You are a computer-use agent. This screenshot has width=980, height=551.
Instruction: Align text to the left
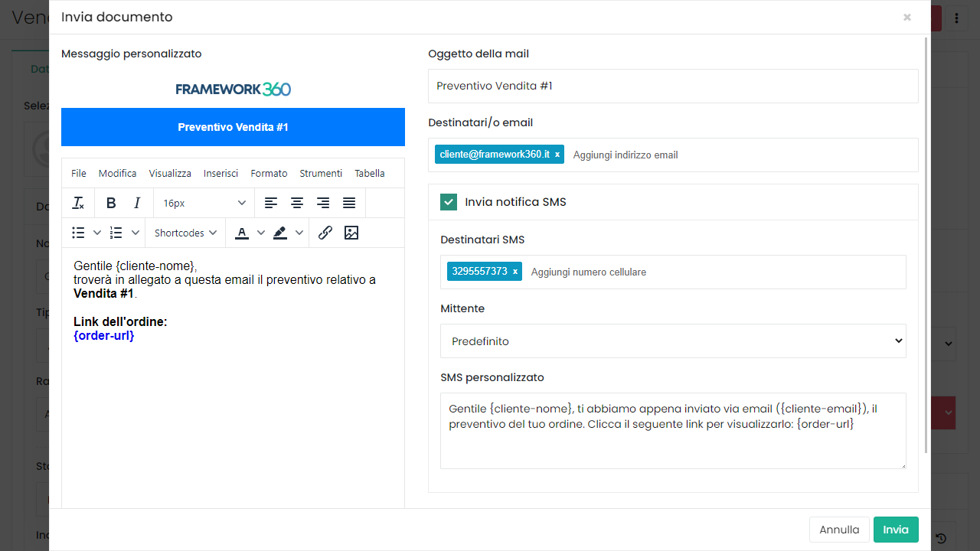click(x=271, y=203)
